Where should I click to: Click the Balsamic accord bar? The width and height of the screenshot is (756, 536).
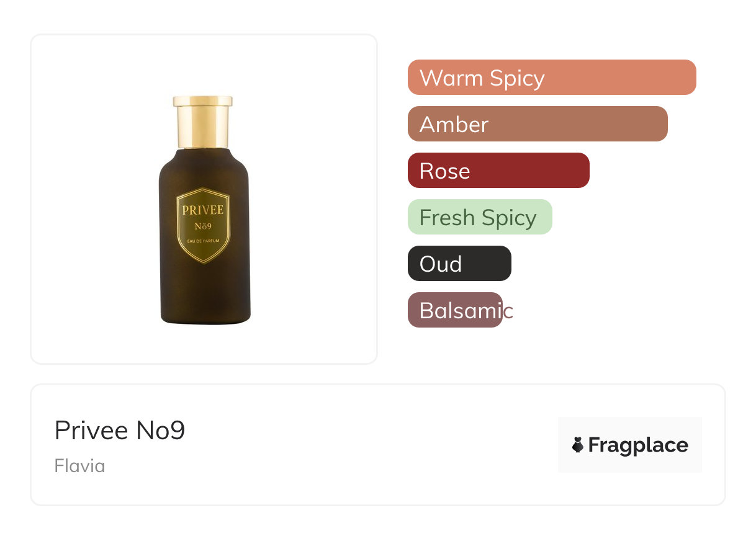click(455, 310)
